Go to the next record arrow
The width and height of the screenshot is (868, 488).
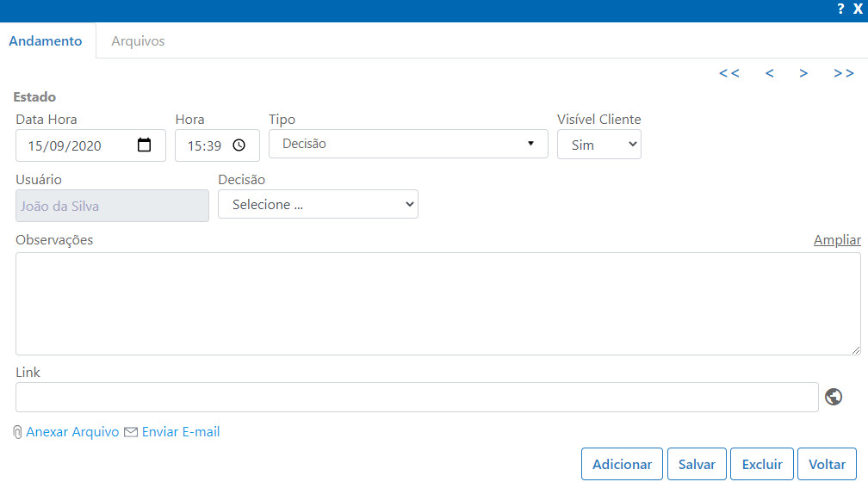pos(803,73)
